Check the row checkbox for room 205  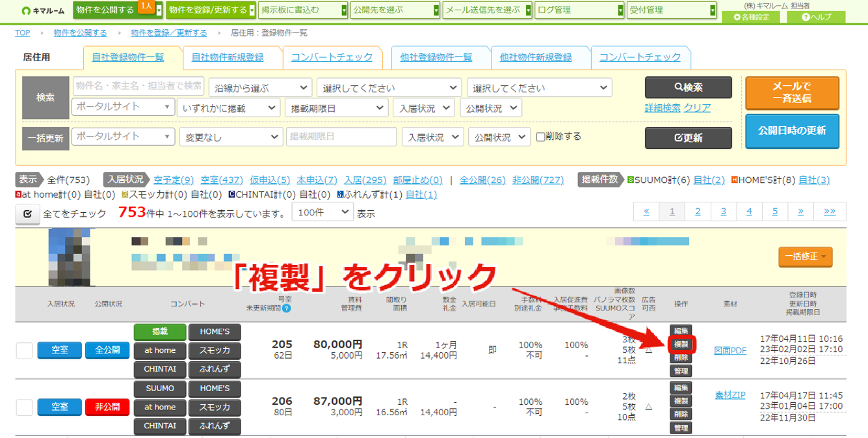pos(24,351)
